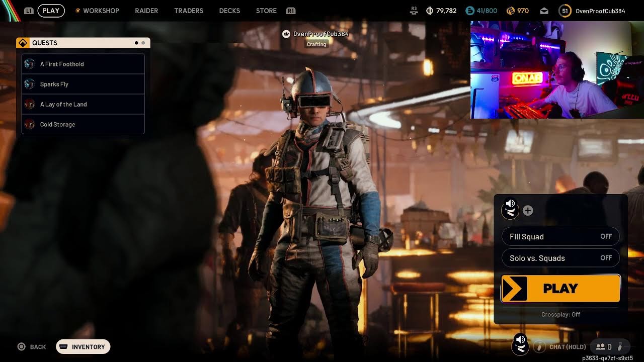Click the coin currency icon showing 79,782
644x362 pixels.
coord(430,11)
